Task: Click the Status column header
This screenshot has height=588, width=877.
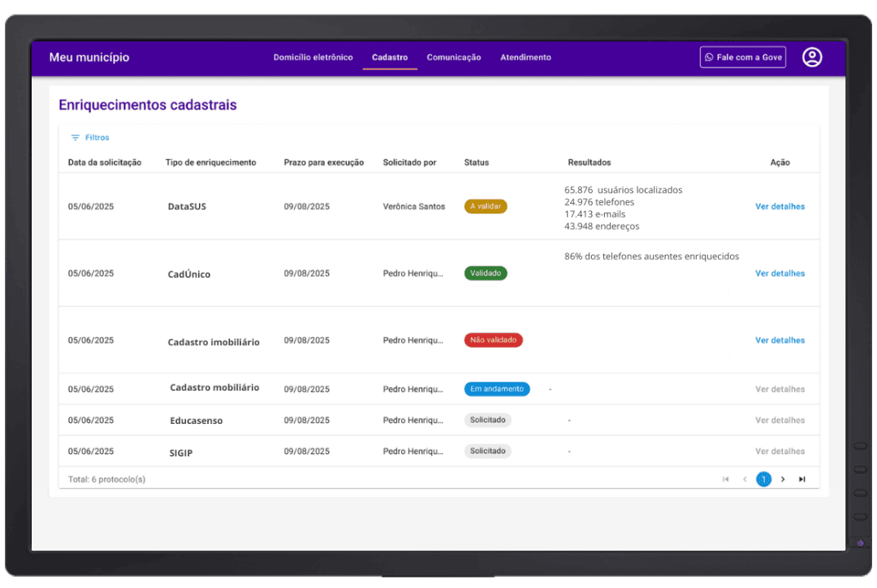Action: [477, 162]
